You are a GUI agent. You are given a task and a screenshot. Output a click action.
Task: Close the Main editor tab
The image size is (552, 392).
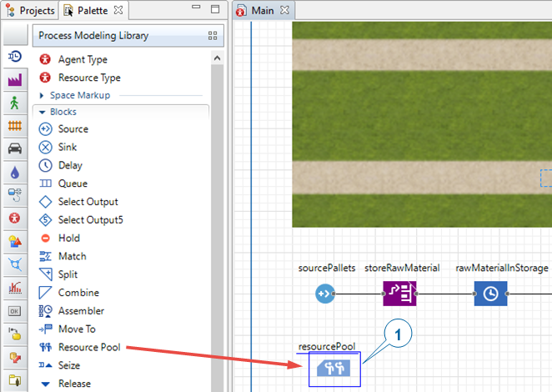(x=284, y=10)
